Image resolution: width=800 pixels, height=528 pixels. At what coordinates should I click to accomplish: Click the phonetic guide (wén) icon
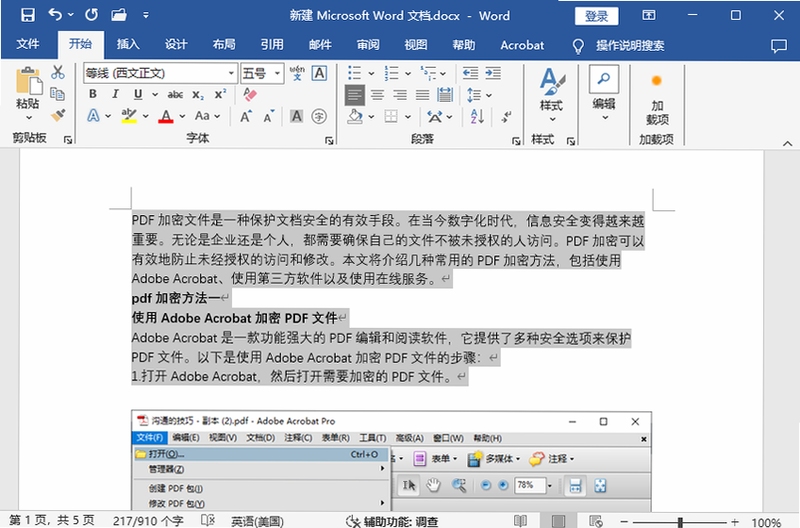[x=297, y=73]
